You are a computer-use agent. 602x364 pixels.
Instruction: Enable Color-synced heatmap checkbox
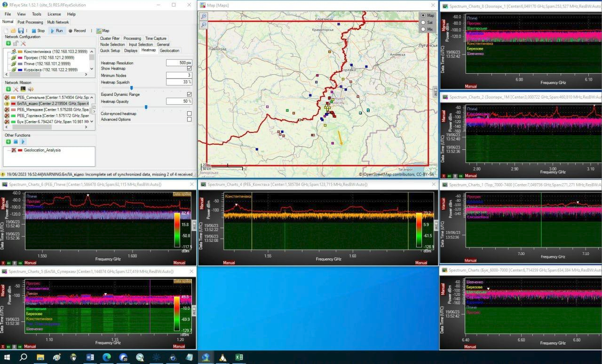[x=189, y=114]
